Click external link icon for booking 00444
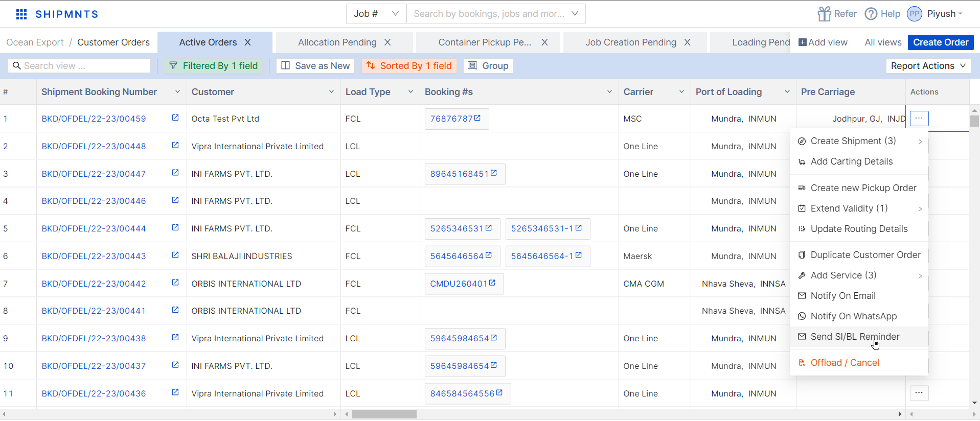 pyautogui.click(x=175, y=228)
